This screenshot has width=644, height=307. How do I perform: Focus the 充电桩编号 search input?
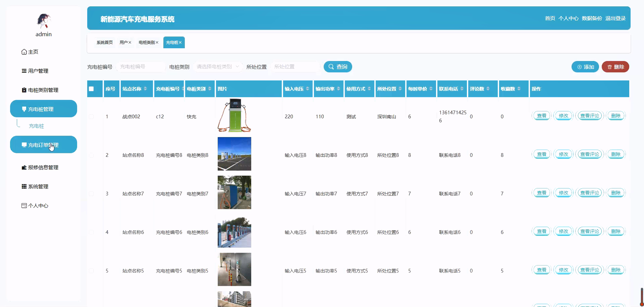[x=141, y=67]
